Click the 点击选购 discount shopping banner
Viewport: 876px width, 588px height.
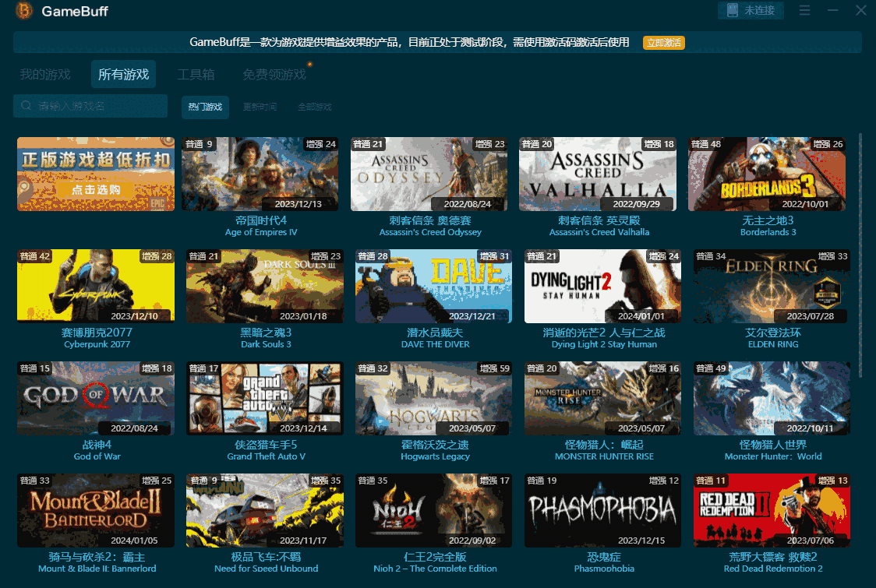[95, 189]
